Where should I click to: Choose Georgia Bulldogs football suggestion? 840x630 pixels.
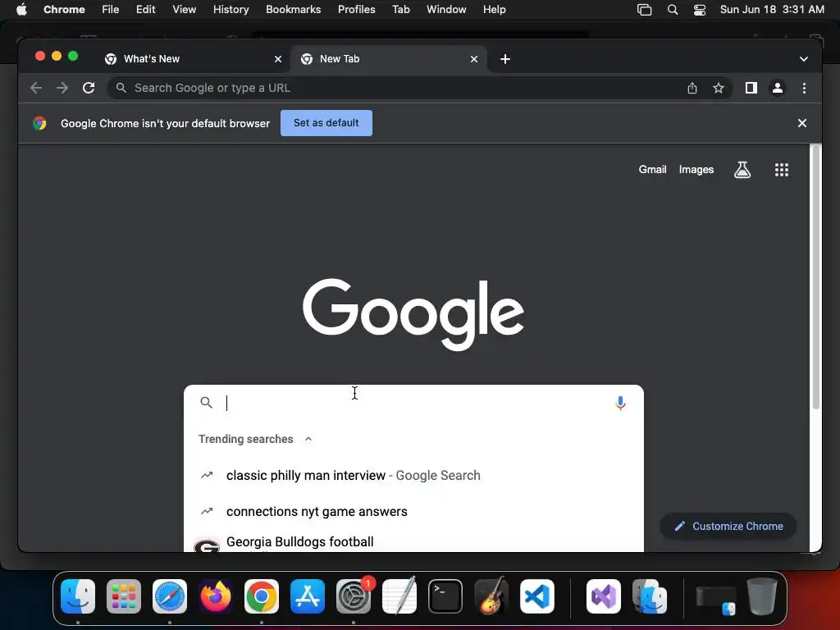413,541
